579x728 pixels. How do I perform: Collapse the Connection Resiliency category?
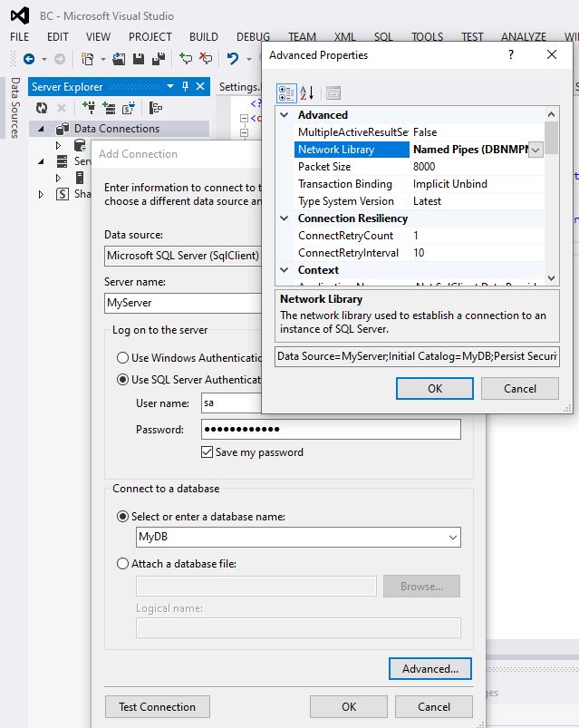[285, 218]
